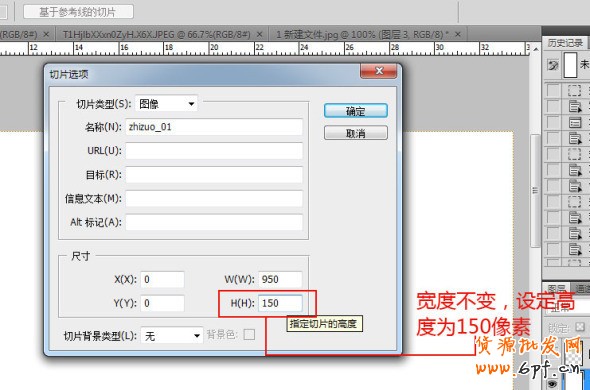This screenshot has width=590, height=390.
Task: Click the history brush source icon
Action: point(553,66)
